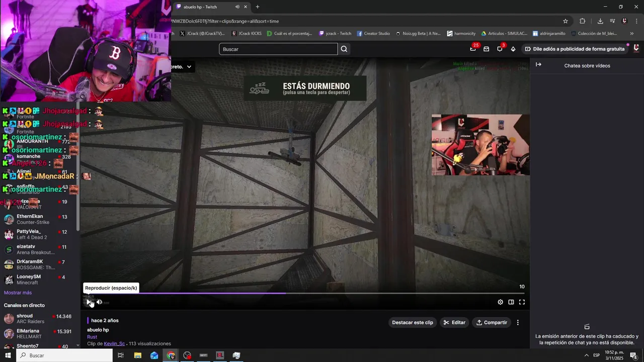
Task: Open Twitch whispers envelope icon
Action: [486, 49]
